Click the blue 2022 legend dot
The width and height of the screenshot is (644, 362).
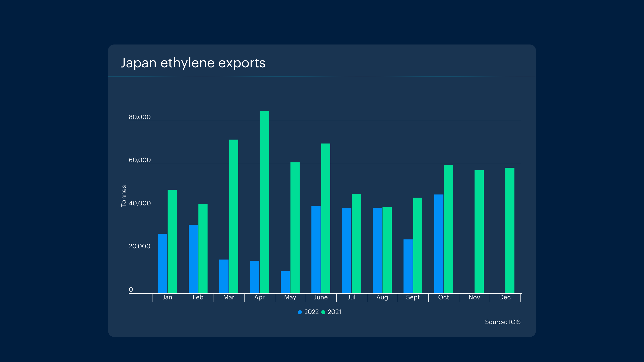300,312
